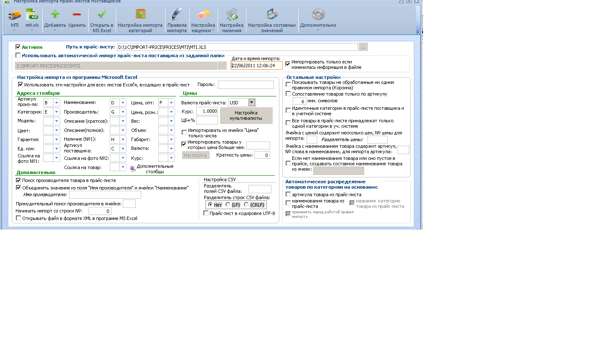Remove the entry using Удалить
This screenshot has width=603, height=364.
click(x=77, y=19)
